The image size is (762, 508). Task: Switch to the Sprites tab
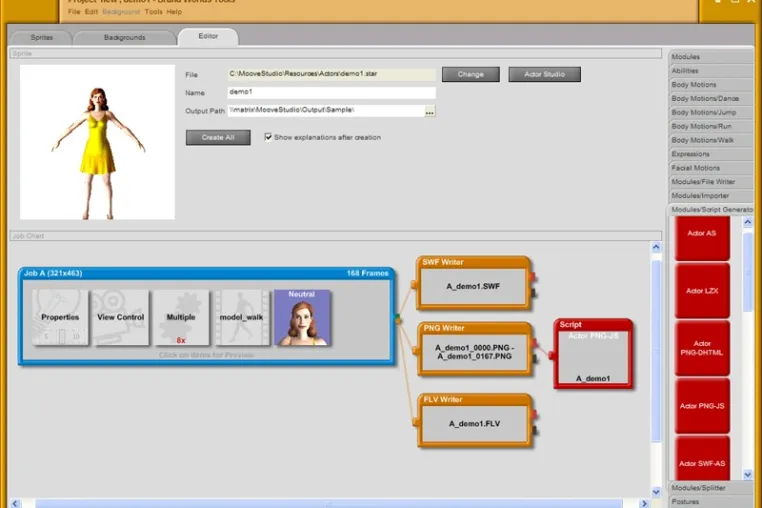42,37
